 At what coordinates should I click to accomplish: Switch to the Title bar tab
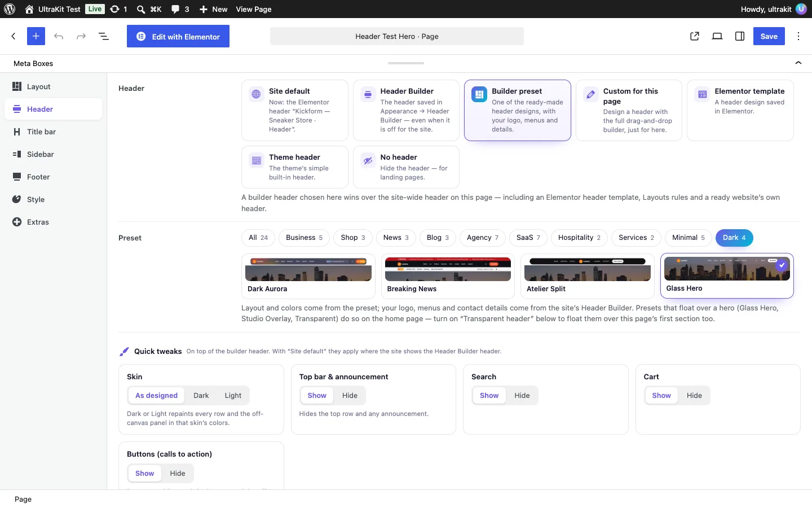(54, 132)
